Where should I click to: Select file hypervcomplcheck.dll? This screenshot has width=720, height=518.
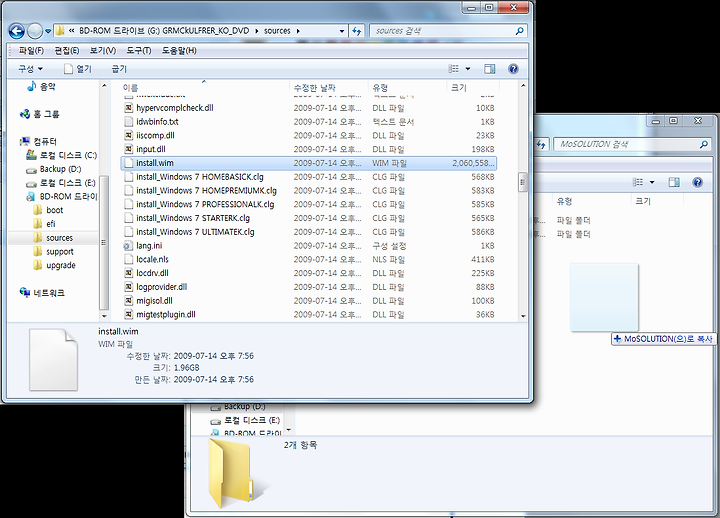[309, 108]
